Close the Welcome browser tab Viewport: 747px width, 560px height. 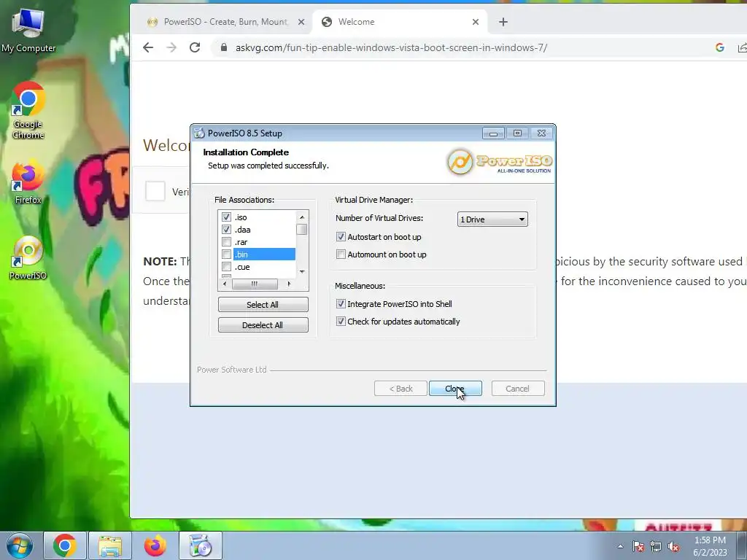[x=476, y=22]
